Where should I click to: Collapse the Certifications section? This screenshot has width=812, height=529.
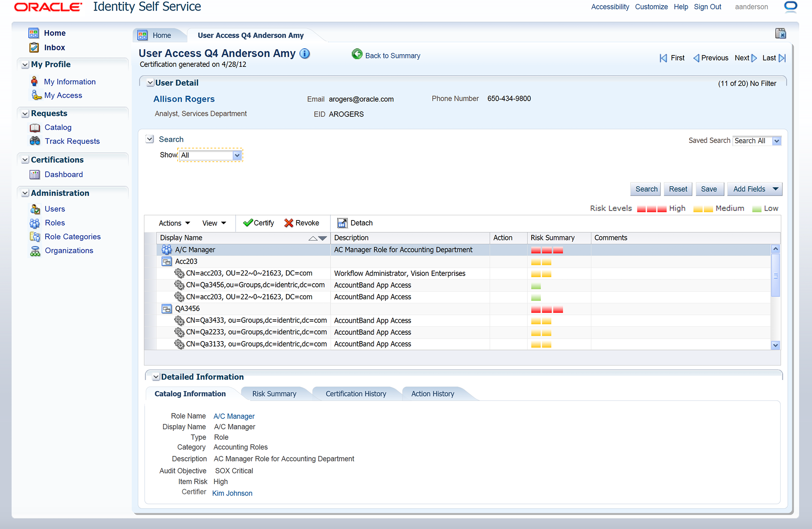click(25, 160)
